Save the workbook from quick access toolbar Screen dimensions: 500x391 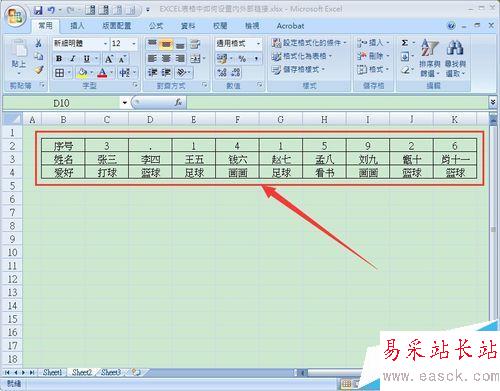tap(38, 10)
